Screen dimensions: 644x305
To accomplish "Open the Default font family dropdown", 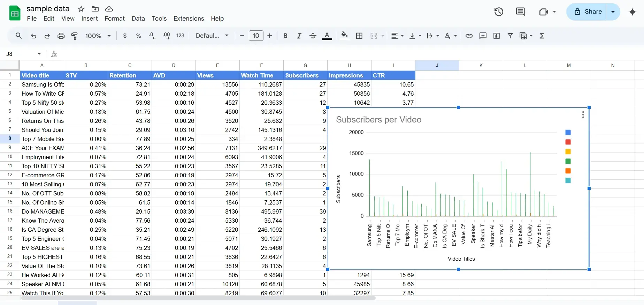I will [212, 36].
